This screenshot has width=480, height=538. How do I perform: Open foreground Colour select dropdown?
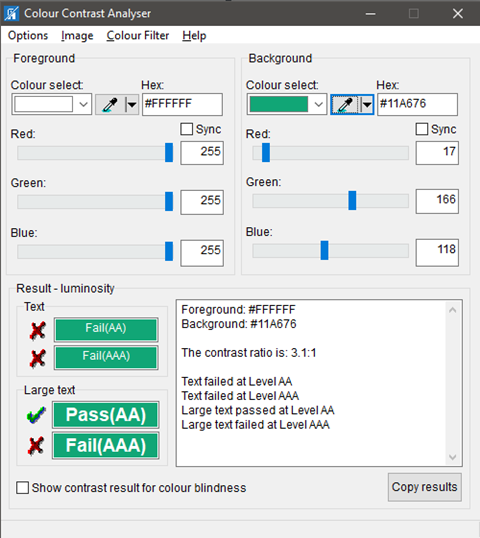point(51,104)
